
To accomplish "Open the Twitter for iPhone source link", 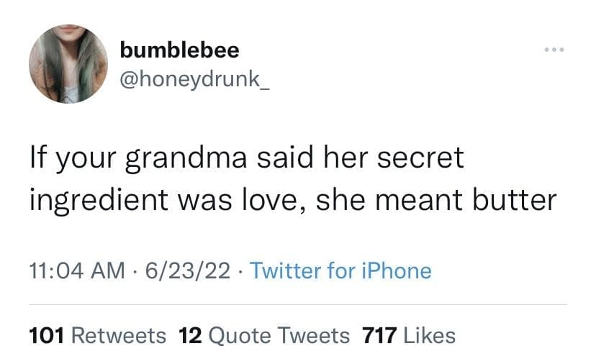I will point(341,271).
